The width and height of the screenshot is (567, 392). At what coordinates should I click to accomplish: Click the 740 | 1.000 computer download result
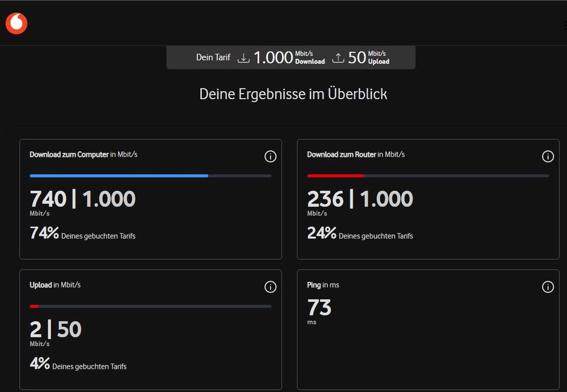(x=82, y=200)
